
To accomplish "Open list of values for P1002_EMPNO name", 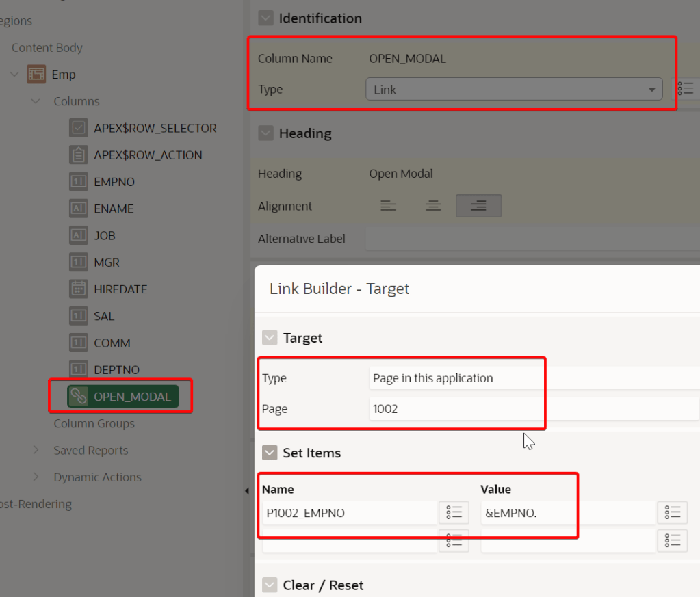I will point(454,512).
